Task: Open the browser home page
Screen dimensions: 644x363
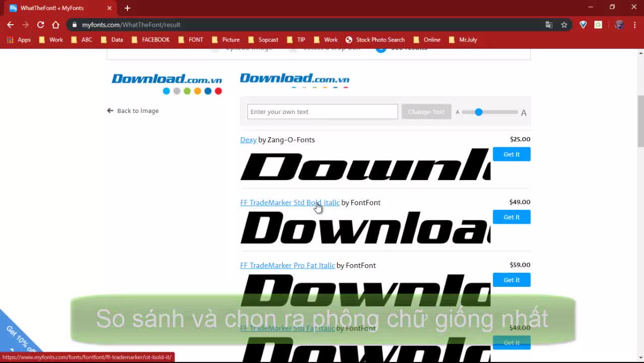Action: [x=55, y=25]
